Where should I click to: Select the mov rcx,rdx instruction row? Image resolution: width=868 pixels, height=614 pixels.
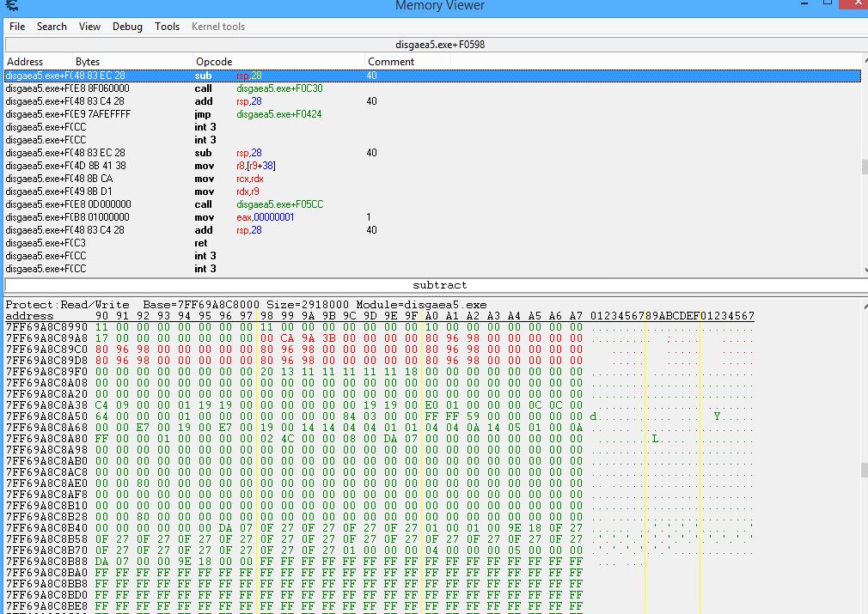(x=433, y=179)
